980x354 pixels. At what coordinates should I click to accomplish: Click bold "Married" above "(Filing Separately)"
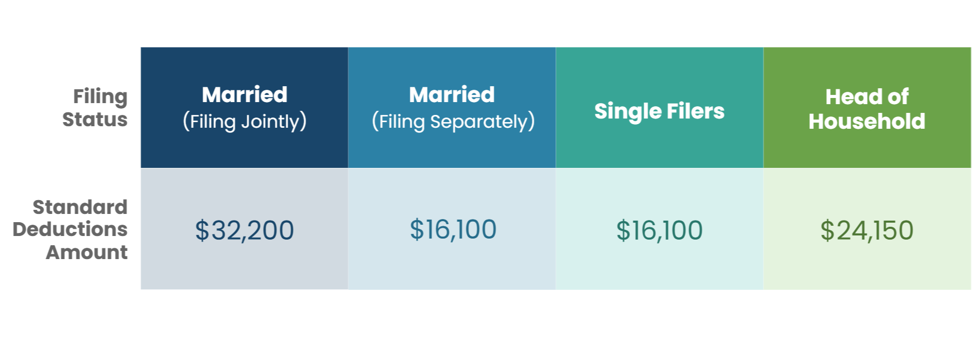[452, 94]
